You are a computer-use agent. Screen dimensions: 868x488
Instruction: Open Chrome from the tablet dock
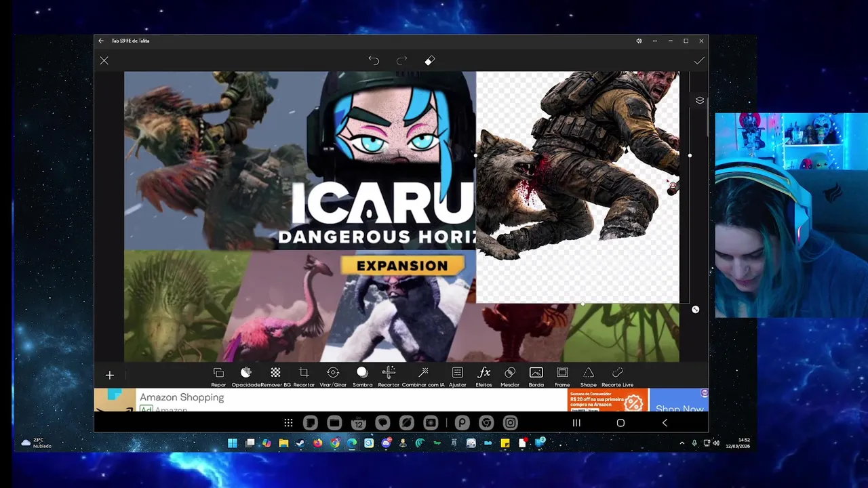(486, 423)
